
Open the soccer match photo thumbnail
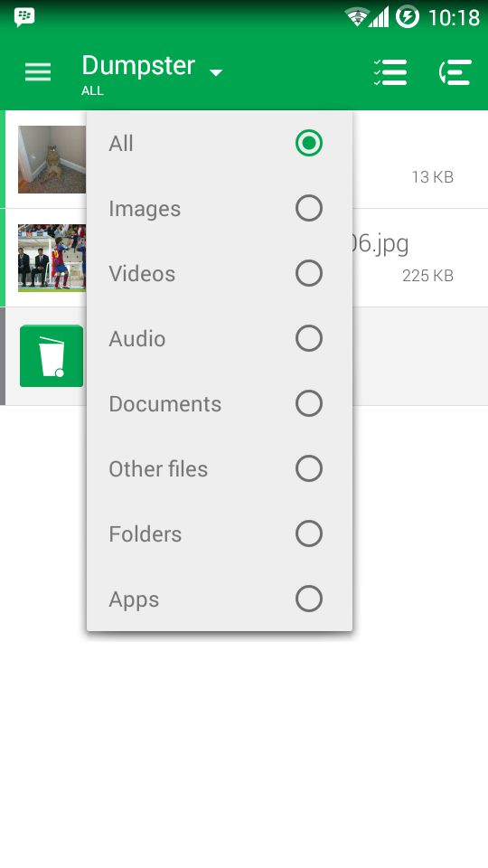coord(52,258)
